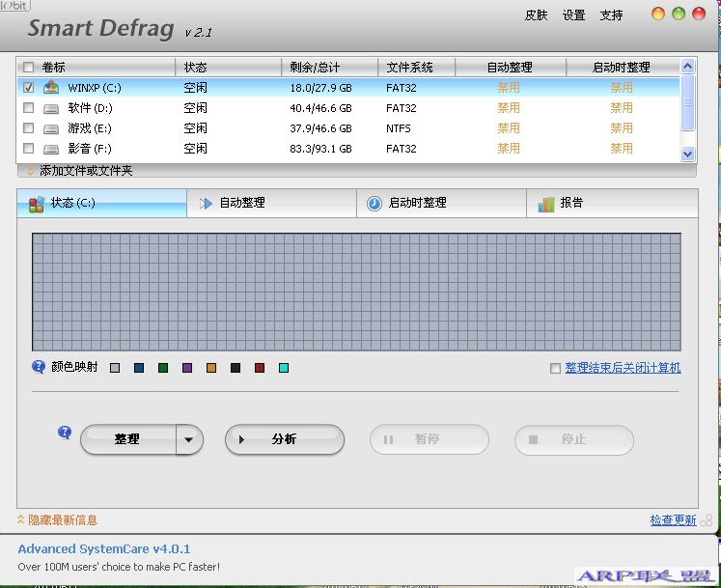
Task: Click the cyan color map swatch
Action: (284, 368)
